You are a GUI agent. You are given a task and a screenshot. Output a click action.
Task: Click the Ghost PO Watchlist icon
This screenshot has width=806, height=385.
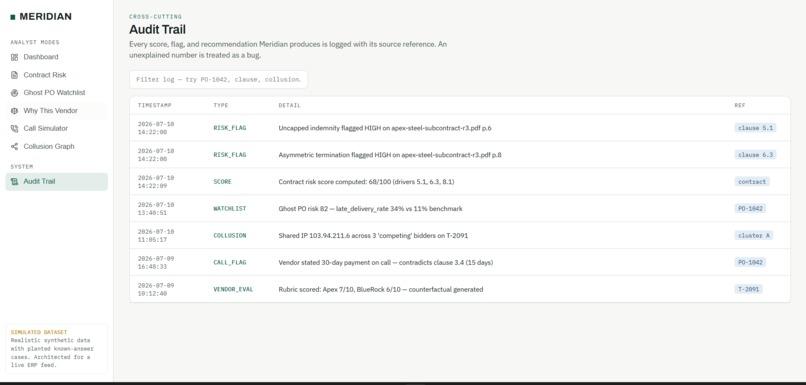coord(14,93)
